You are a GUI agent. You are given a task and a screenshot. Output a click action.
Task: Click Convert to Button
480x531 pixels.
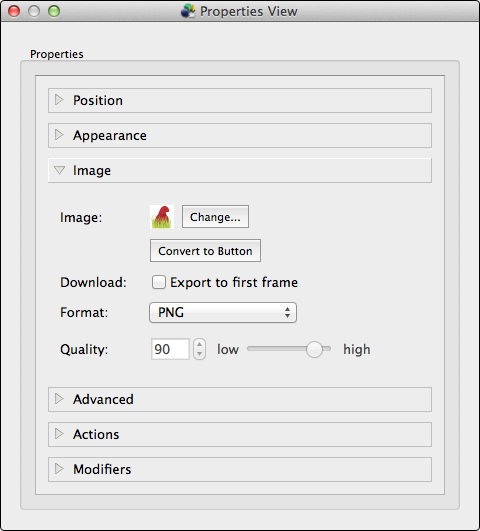click(x=205, y=251)
